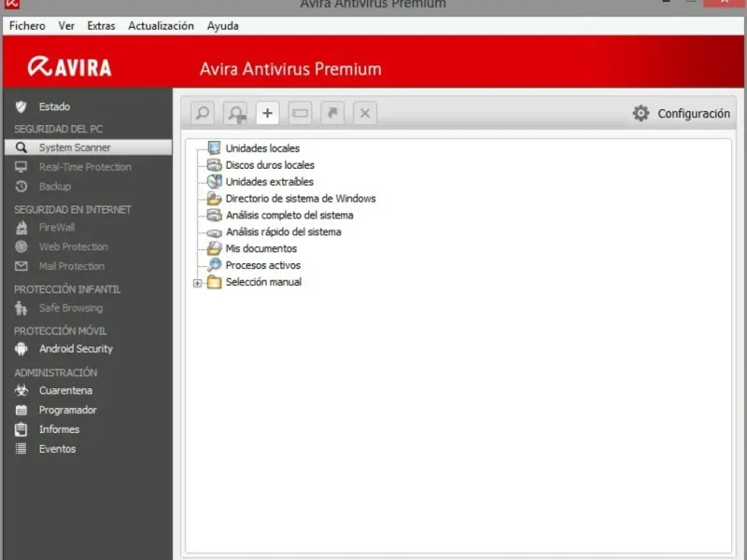This screenshot has width=747, height=560.
Task: Click the scan as administrator toolbar icon
Action: click(235, 113)
